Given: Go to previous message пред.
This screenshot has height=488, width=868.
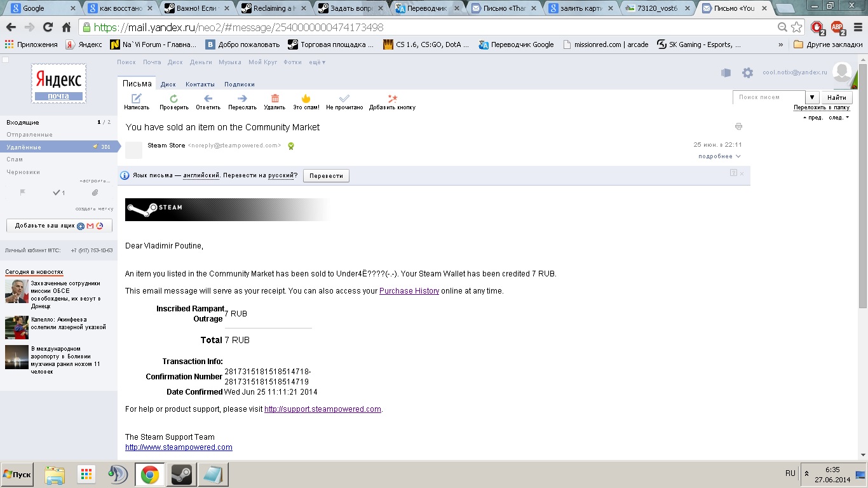Looking at the screenshot, I should point(813,118).
